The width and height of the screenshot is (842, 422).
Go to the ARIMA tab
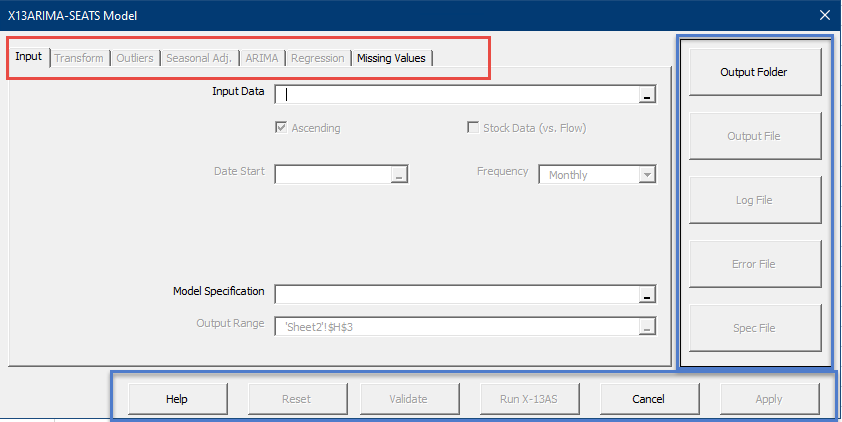pyautogui.click(x=262, y=58)
